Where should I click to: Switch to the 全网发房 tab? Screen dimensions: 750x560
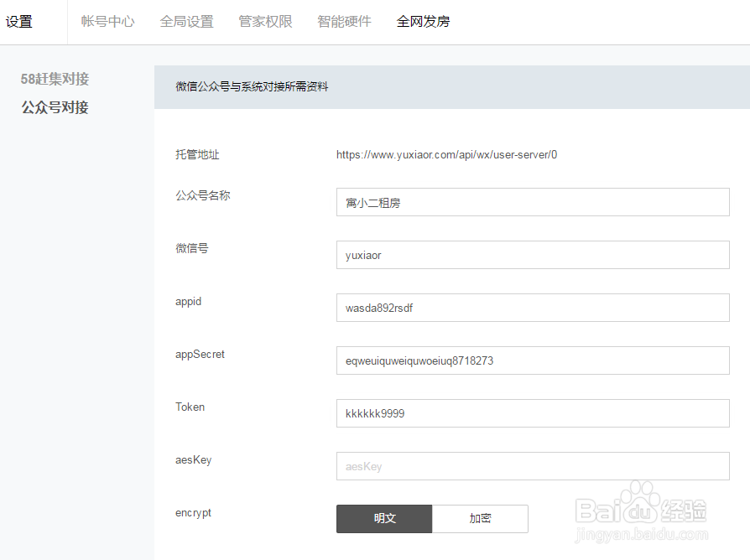point(423,22)
